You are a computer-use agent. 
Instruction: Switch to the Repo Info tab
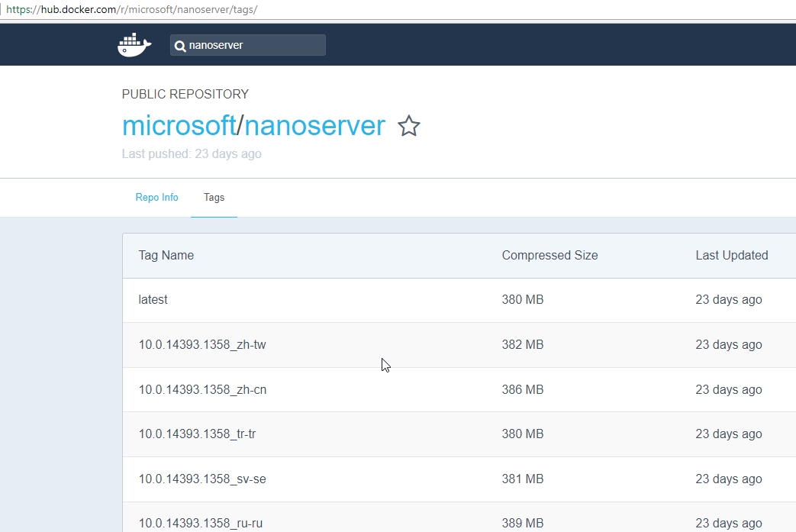pos(156,197)
